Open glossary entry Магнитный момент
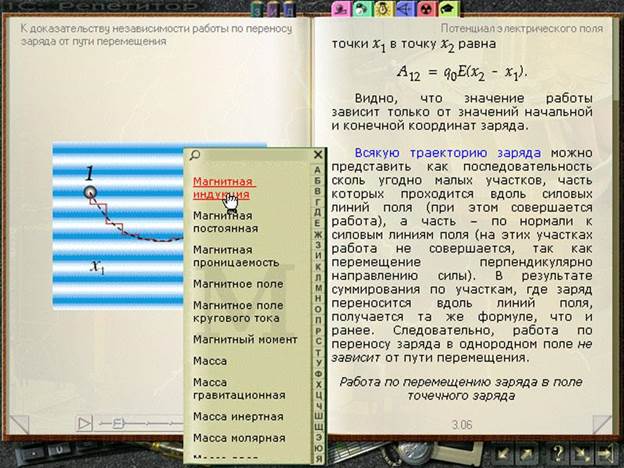Image resolution: width=624 pixels, height=468 pixels. 245,339
